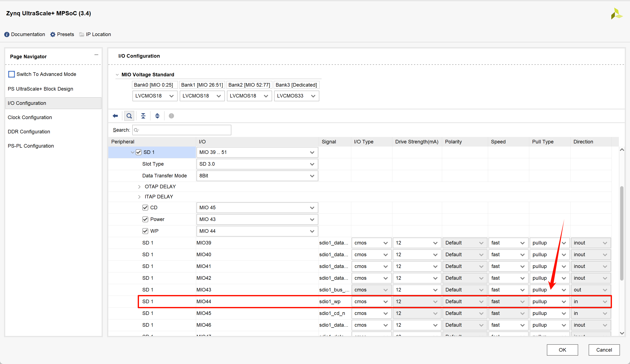Uncheck the SD 1 peripheral checkbox
This screenshot has width=630, height=364.
(x=139, y=152)
